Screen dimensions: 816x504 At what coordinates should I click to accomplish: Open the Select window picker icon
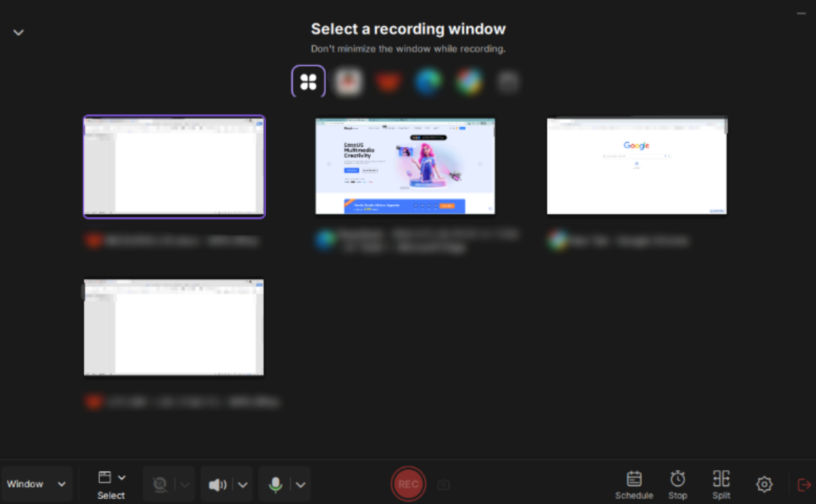point(105,478)
